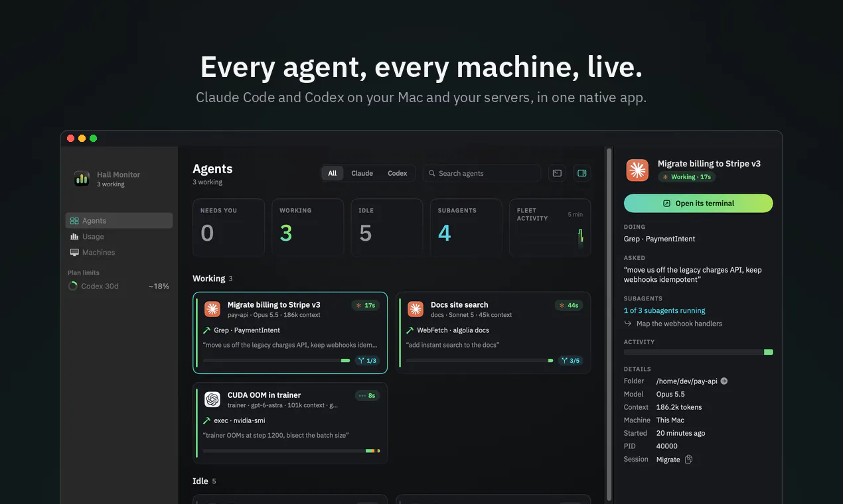
Task: Click the Map the webhook handlers subagent
Action: [679, 324]
